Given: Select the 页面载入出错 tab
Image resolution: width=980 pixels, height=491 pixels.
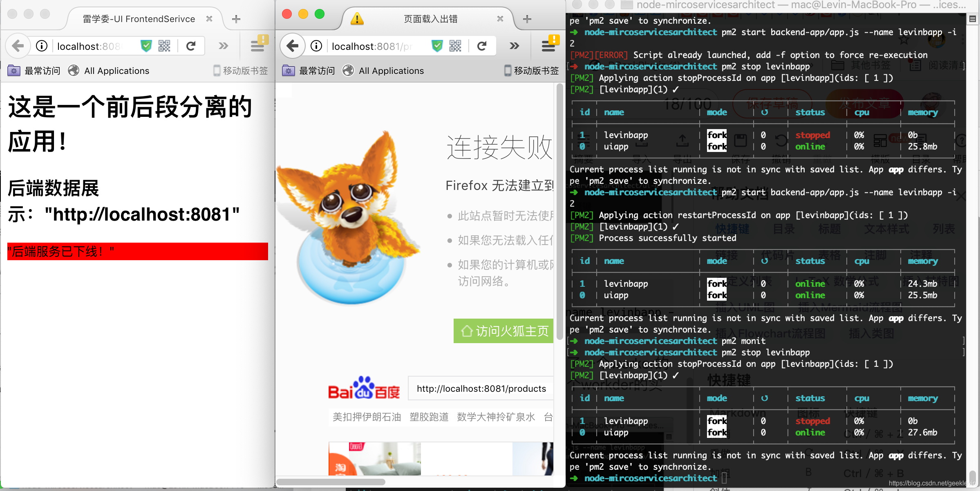Looking at the screenshot, I should point(430,19).
